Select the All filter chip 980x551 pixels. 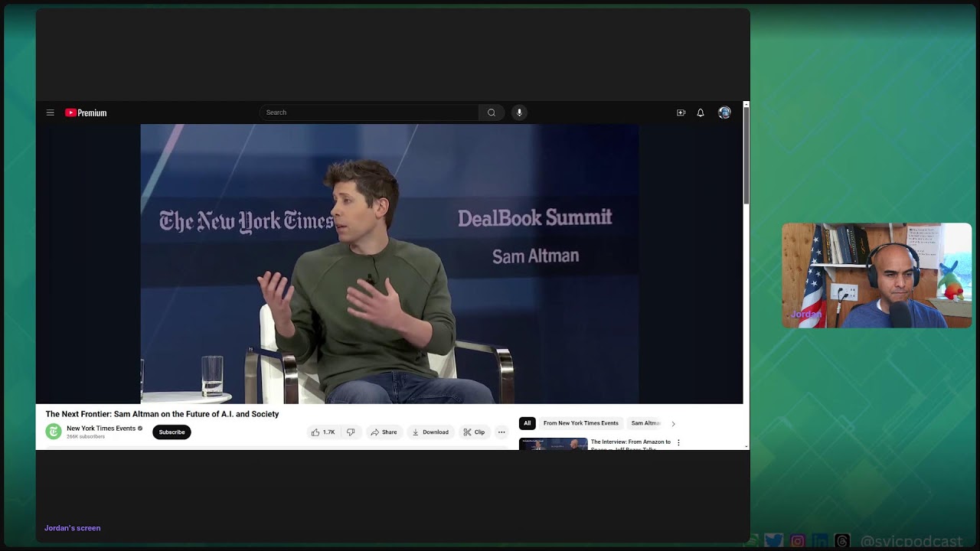pyautogui.click(x=527, y=423)
